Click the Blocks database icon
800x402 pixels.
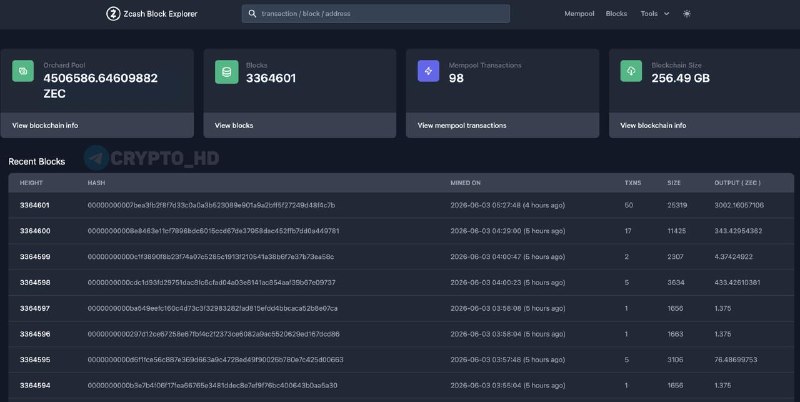coord(227,71)
